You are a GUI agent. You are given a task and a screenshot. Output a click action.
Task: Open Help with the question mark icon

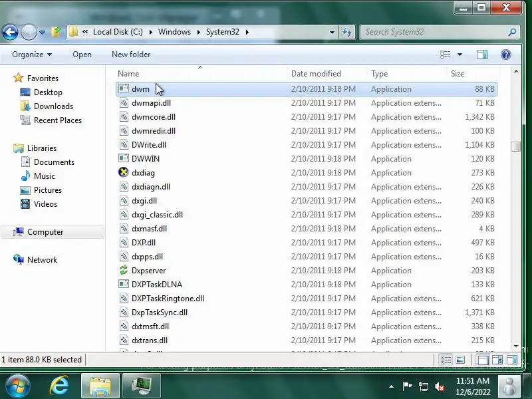coord(505,55)
